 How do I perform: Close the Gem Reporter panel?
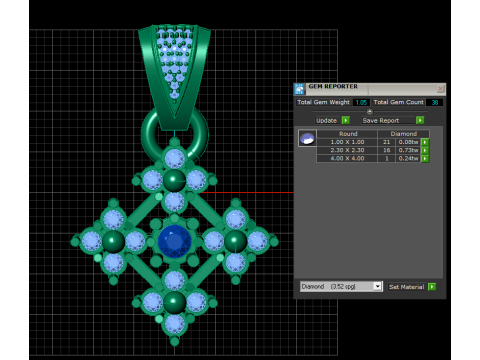click(440, 89)
